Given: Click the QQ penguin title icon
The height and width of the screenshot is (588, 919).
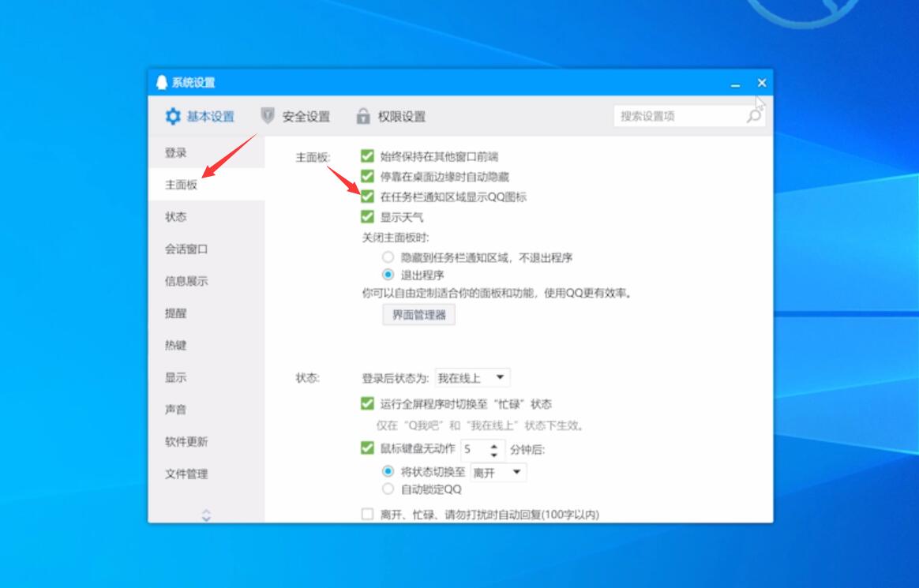Looking at the screenshot, I should 162,83.
